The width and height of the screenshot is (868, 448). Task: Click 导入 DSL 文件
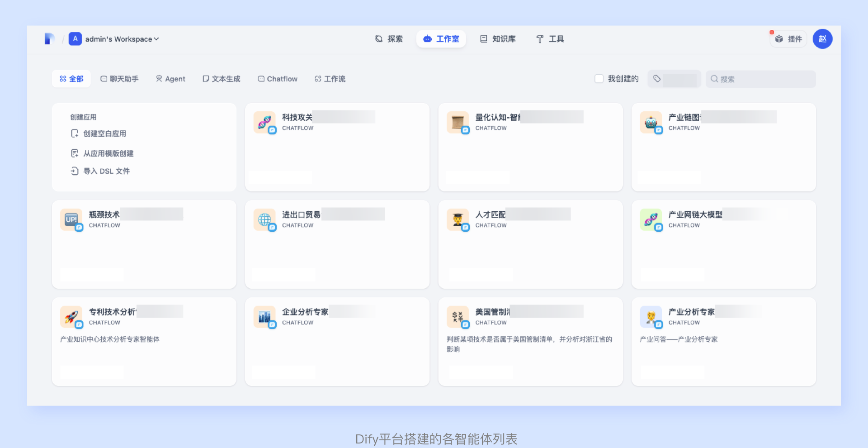pos(100,171)
